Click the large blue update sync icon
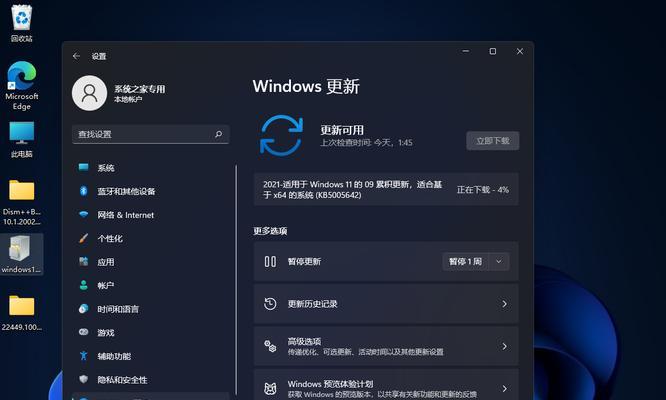Image resolution: width=666 pixels, height=400 pixels. pos(281,135)
